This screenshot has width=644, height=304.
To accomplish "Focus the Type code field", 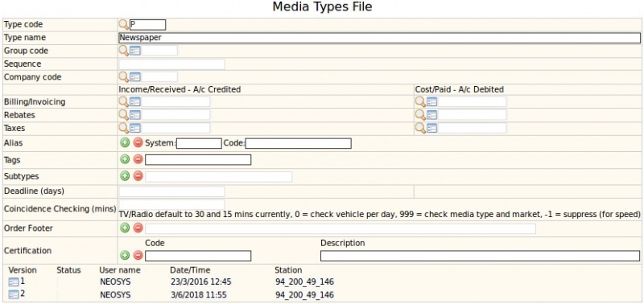I will coord(148,25).
